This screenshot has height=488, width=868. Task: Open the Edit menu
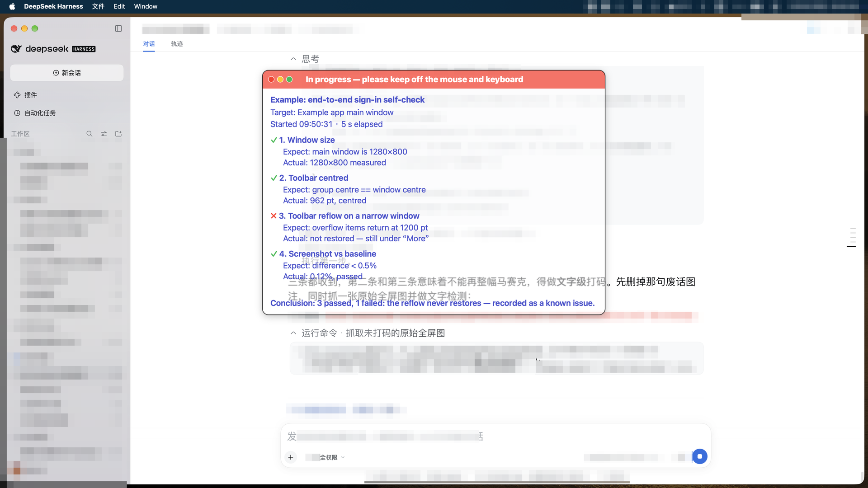click(x=119, y=6)
